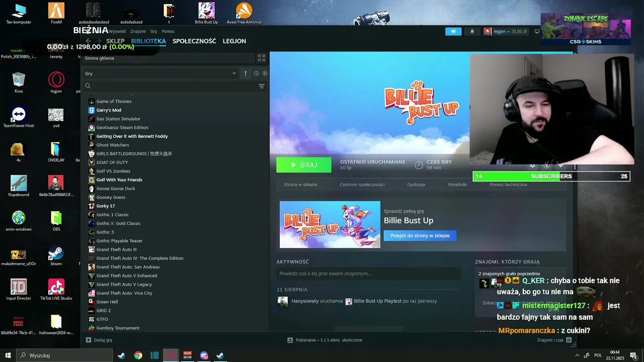Click Przejdź do strony w sklepie button
The image size is (644, 362).
point(420,235)
